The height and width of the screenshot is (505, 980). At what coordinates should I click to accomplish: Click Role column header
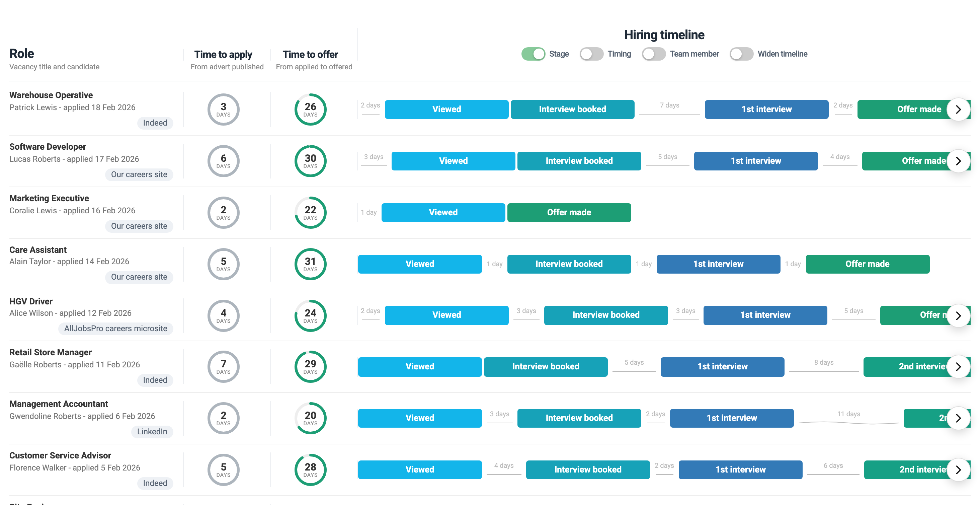coord(22,54)
